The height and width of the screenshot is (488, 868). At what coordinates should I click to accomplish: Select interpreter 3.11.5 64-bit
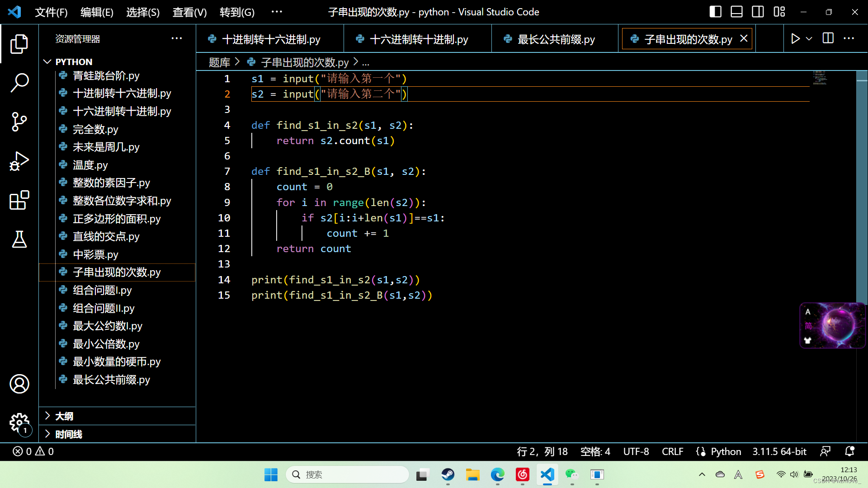tap(779, 451)
